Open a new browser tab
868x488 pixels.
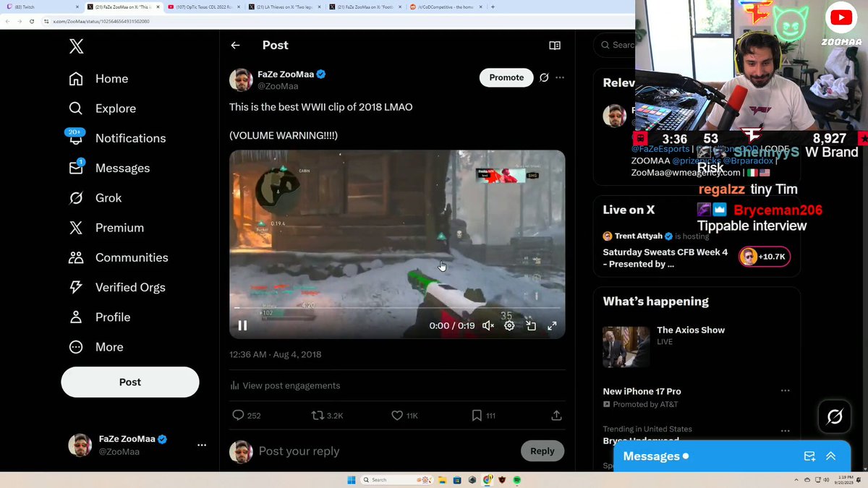click(493, 7)
